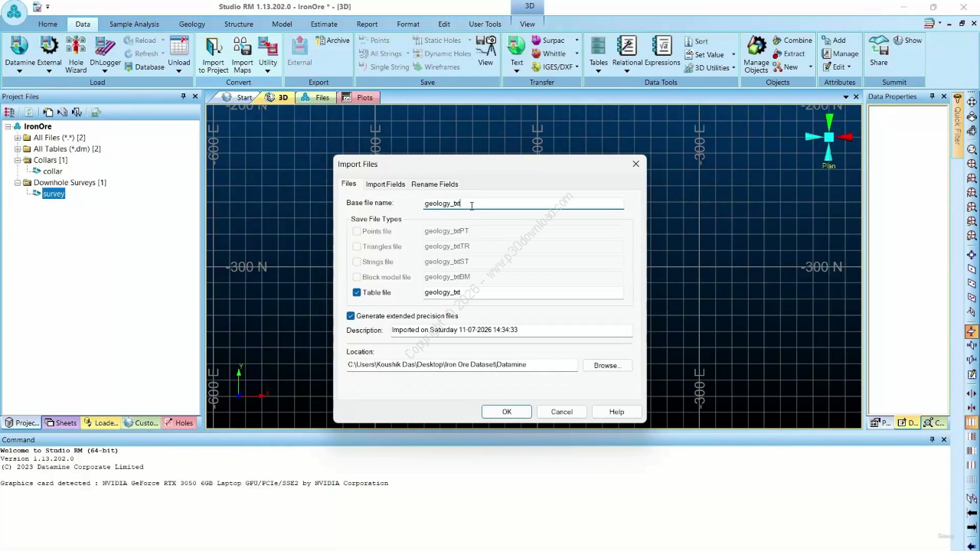This screenshot has height=551, width=980.
Task: Click the Strings file checkbox
Action: [x=357, y=262]
